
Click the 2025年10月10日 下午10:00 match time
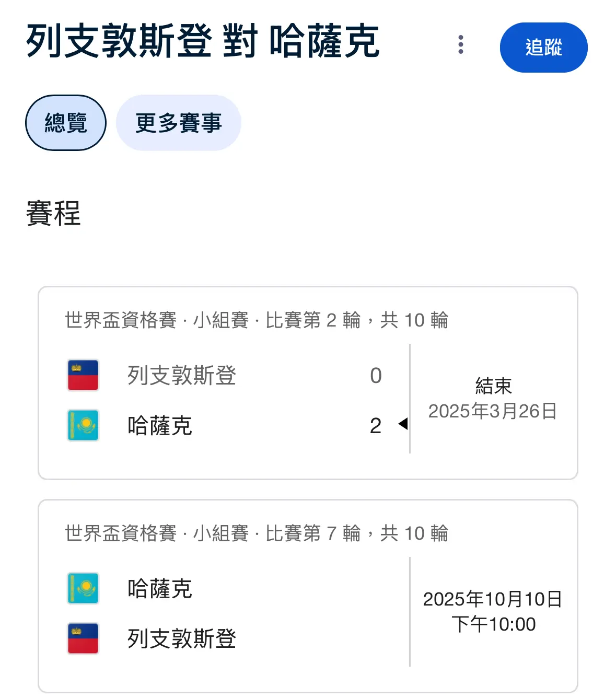coord(493,612)
